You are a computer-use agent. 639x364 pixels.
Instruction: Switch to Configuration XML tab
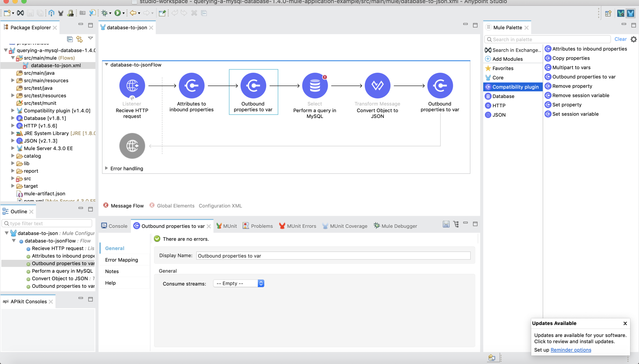pyautogui.click(x=220, y=205)
